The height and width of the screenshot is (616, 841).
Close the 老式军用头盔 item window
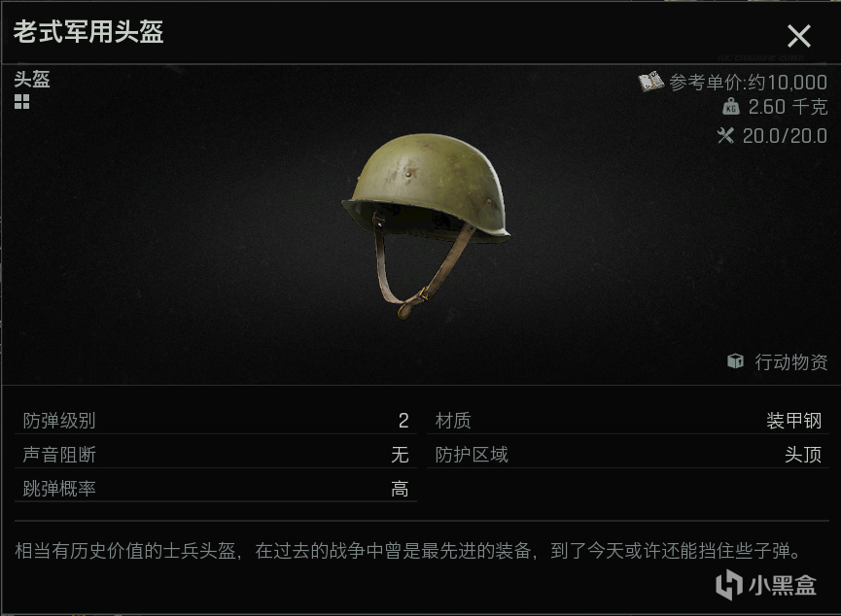tap(798, 36)
